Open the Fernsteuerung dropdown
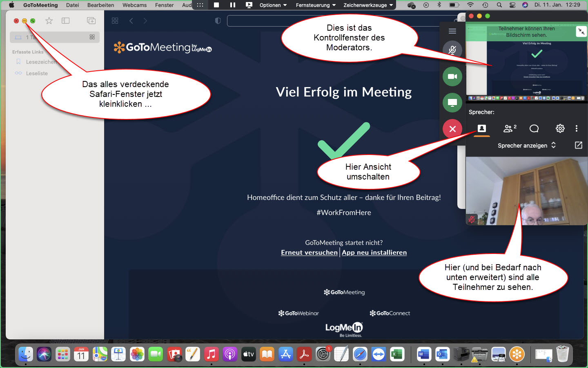The image size is (588, 368). (x=316, y=5)
